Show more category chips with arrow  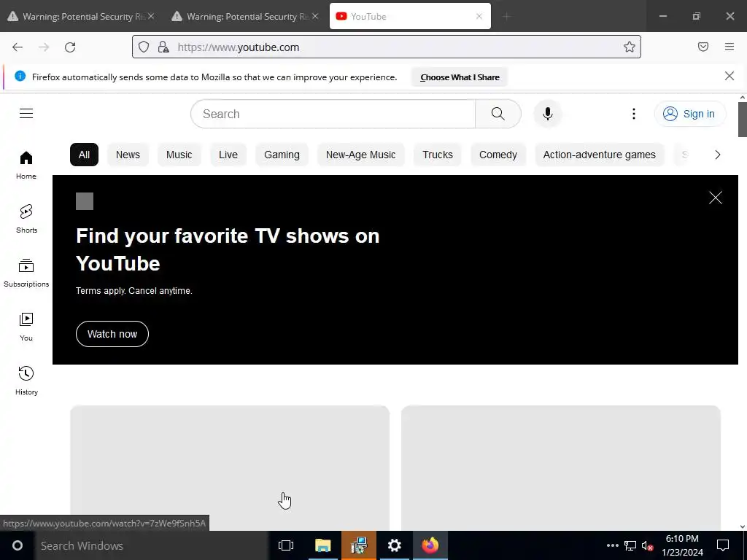718,155
